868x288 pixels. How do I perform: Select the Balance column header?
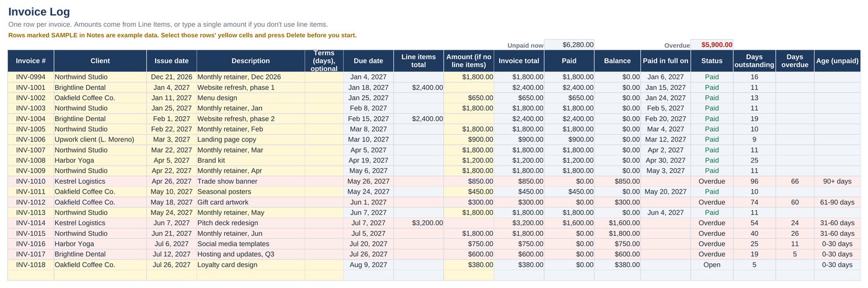[x=618, y=61]
